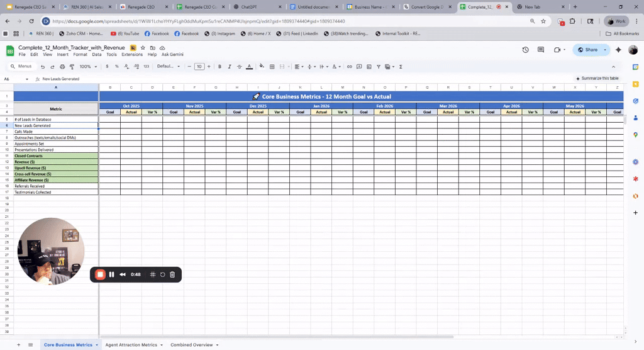644x350 pixels.
Task: Click the Merge cells icon
Action: click(x=282, y=67)
